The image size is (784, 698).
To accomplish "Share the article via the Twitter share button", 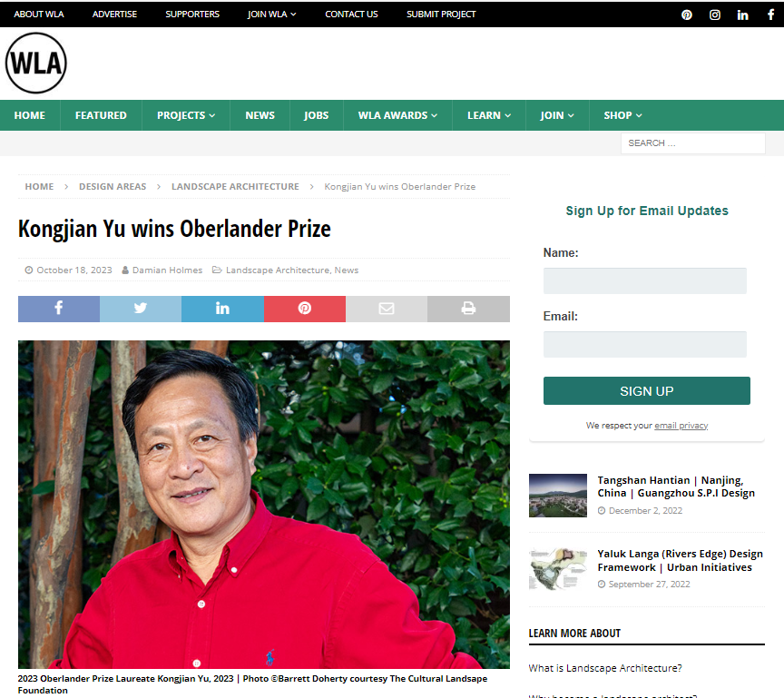I will (141, 309).
